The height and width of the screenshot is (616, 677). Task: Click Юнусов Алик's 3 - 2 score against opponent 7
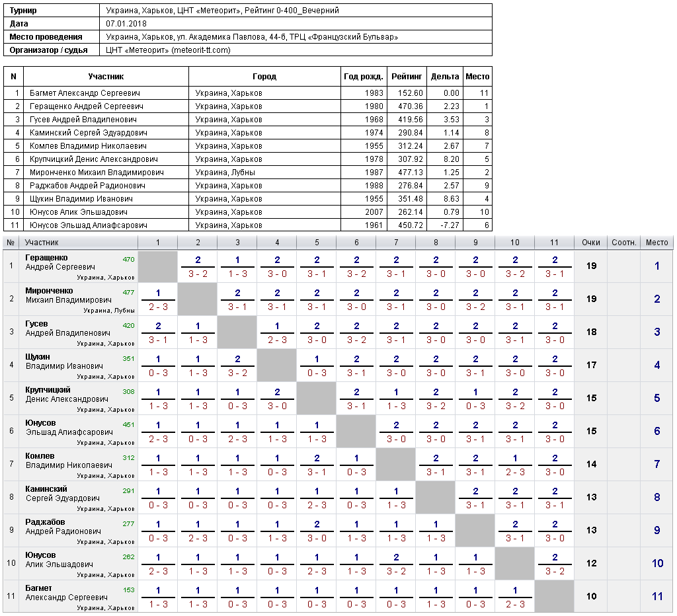tap(396, 572)
